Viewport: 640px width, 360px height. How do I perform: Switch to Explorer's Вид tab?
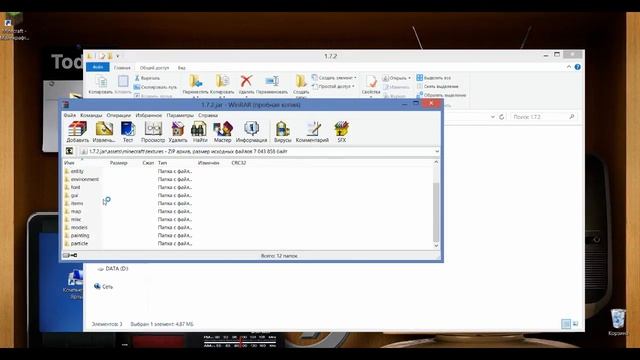point(182,68)
